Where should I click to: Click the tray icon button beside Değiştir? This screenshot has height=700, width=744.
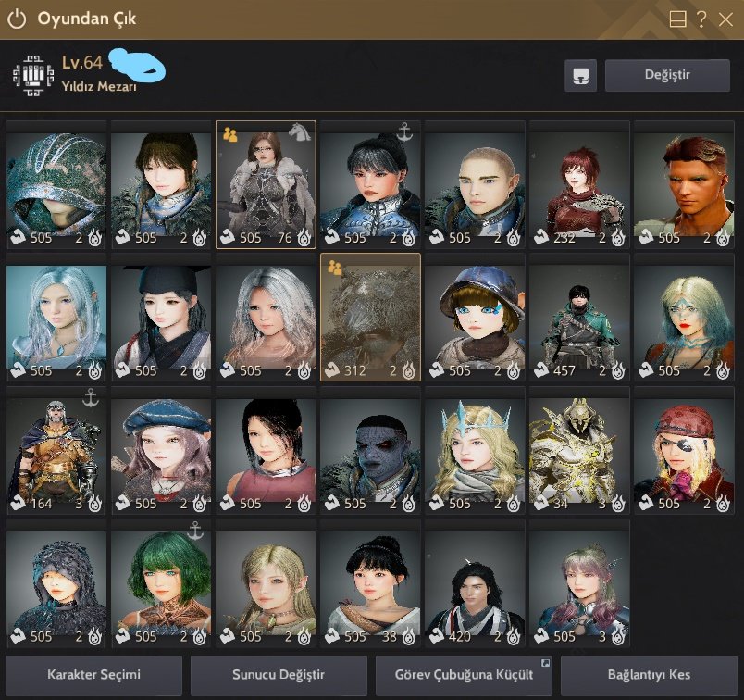tap(581, 76)
